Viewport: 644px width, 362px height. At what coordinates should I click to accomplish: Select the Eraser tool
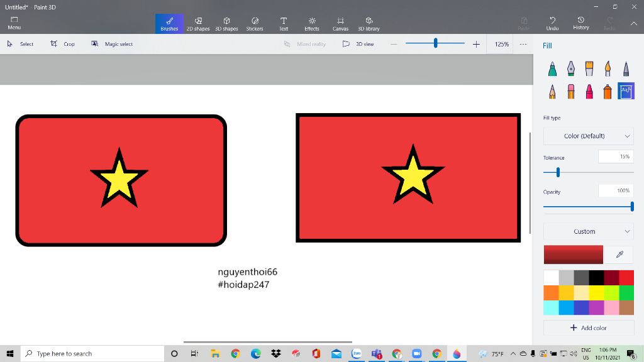point(571,92)
